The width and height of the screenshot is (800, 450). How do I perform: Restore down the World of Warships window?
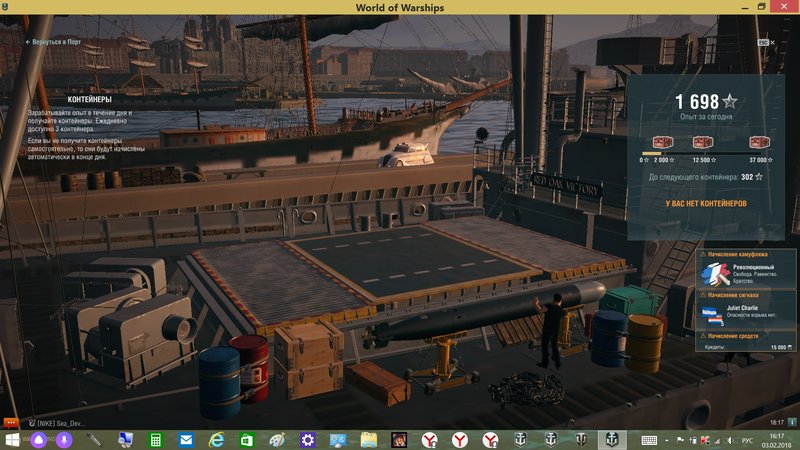[761, 7]
